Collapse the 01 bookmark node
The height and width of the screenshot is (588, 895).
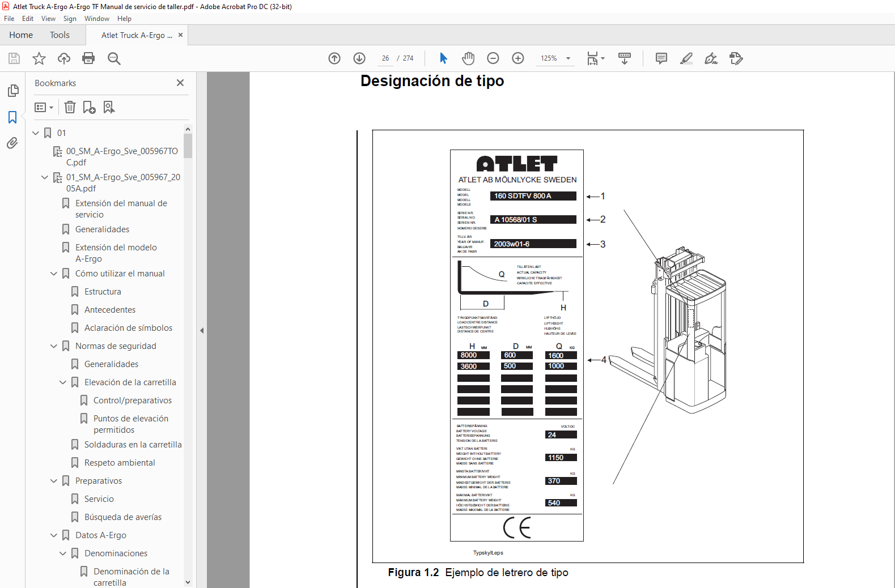[36, 133]
